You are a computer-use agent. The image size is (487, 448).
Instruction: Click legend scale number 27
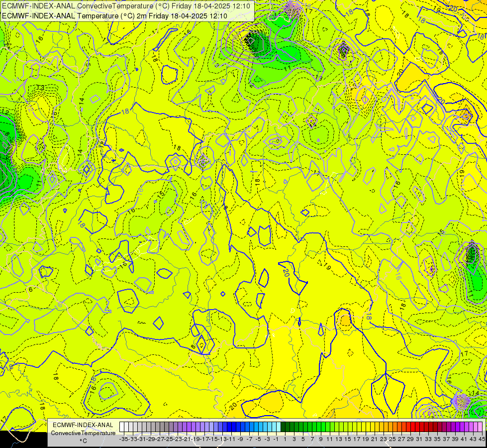pos(401,439)
